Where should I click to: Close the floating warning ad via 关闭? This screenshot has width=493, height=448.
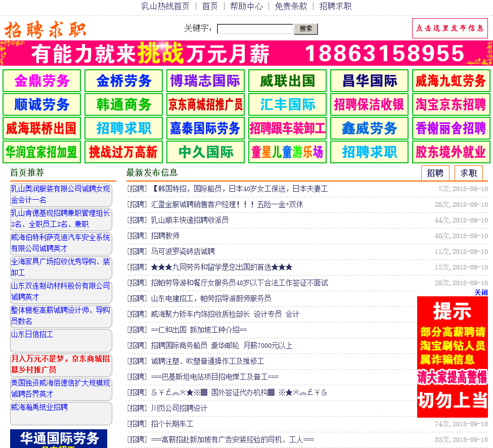[x=481, y=292]
